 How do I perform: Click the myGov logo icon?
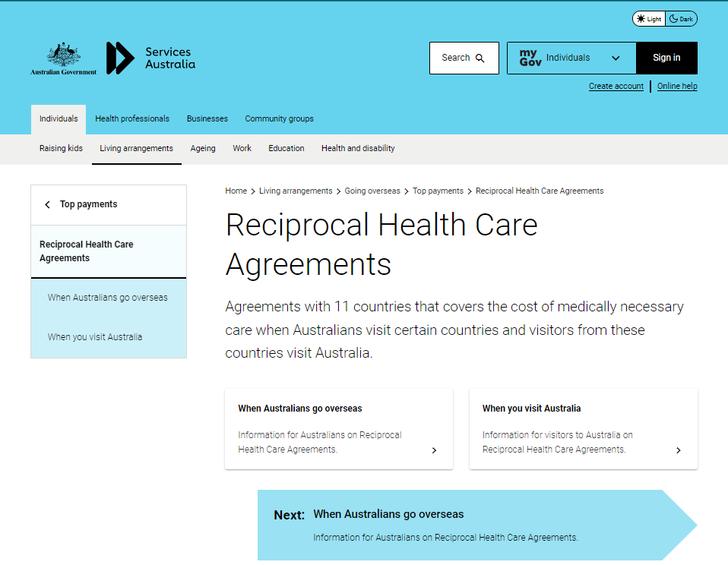[x=530, y=58]
